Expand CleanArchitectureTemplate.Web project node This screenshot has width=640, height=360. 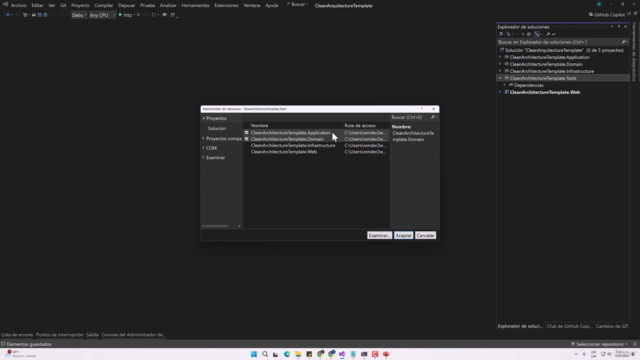[500, 92]
